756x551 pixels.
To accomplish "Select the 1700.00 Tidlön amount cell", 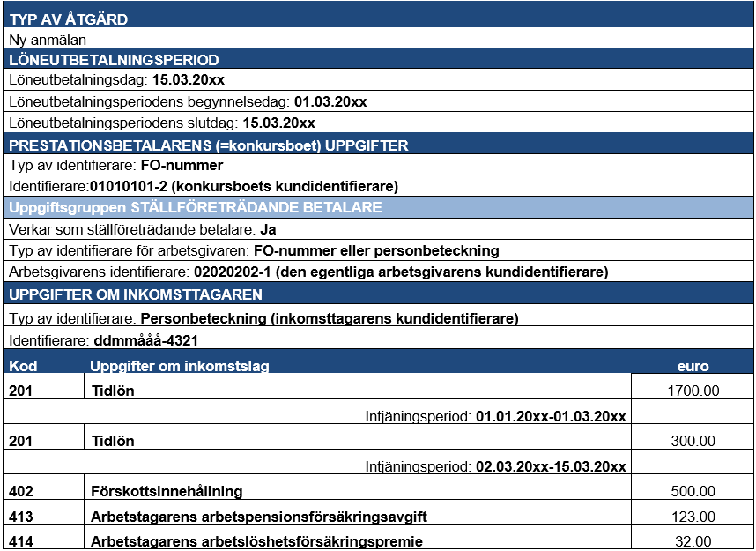I will [692, 391].
